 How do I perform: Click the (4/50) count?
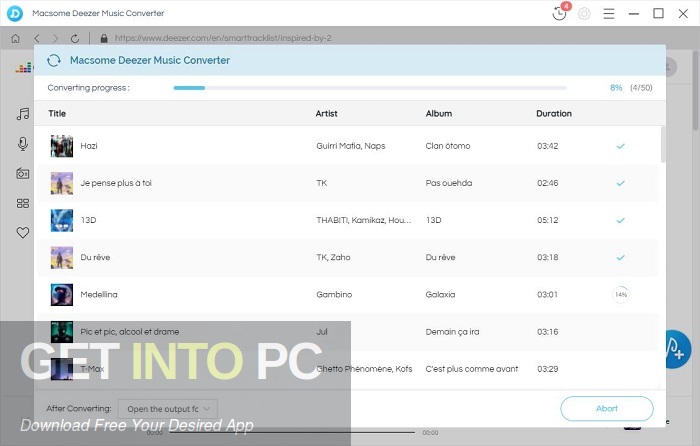641,88
